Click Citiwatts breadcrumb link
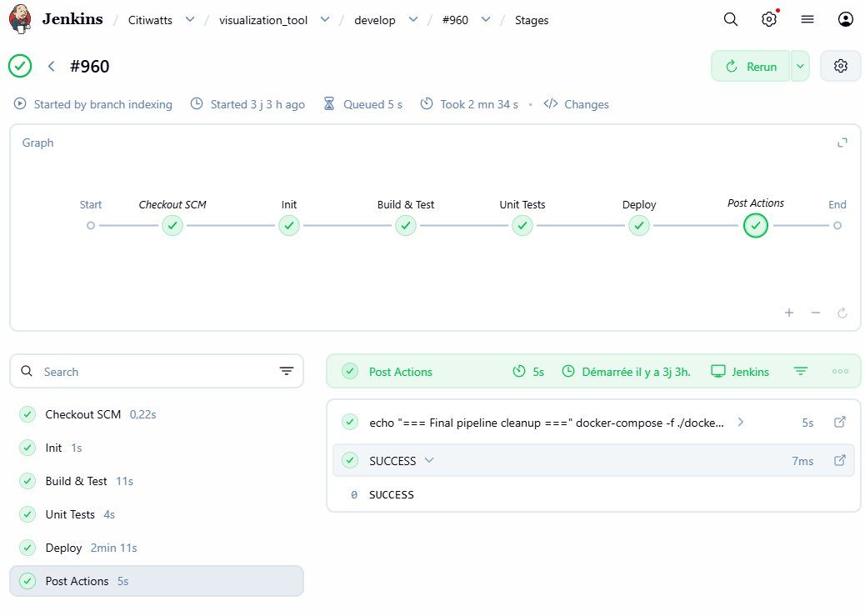This screenshot has width=865, height=616. click(x=150, y=21)
